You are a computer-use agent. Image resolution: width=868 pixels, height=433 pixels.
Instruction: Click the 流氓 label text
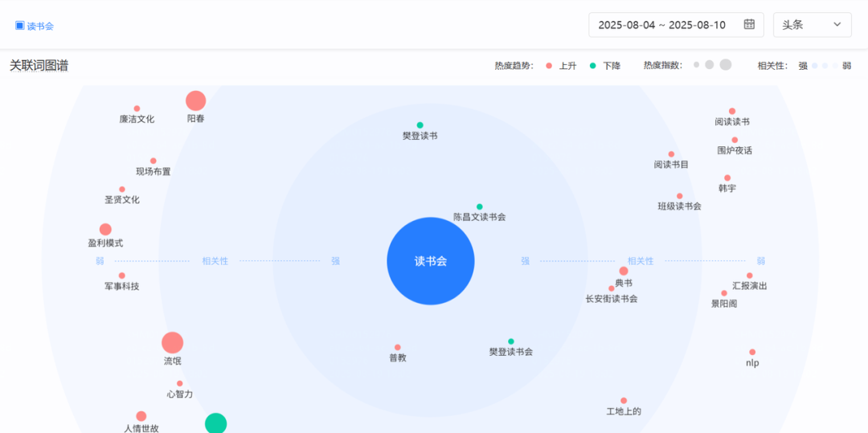[172, 362]
